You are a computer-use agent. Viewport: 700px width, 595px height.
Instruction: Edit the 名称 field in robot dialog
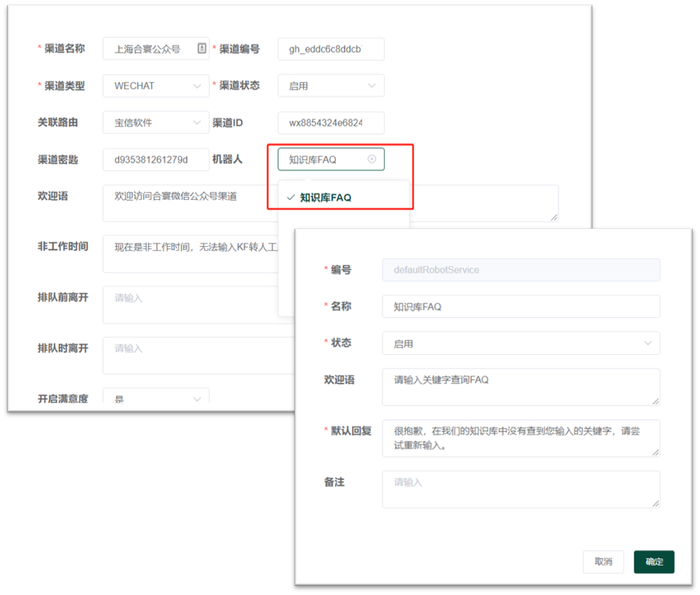coord(520,307)
